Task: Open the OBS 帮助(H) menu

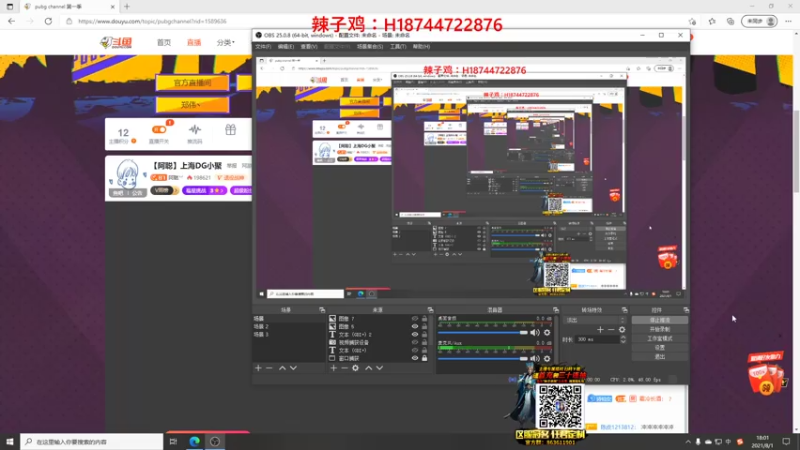Action: 421,46
